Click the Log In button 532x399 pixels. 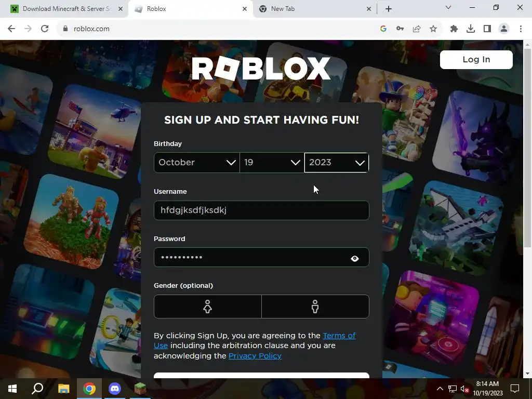(476, 60)
